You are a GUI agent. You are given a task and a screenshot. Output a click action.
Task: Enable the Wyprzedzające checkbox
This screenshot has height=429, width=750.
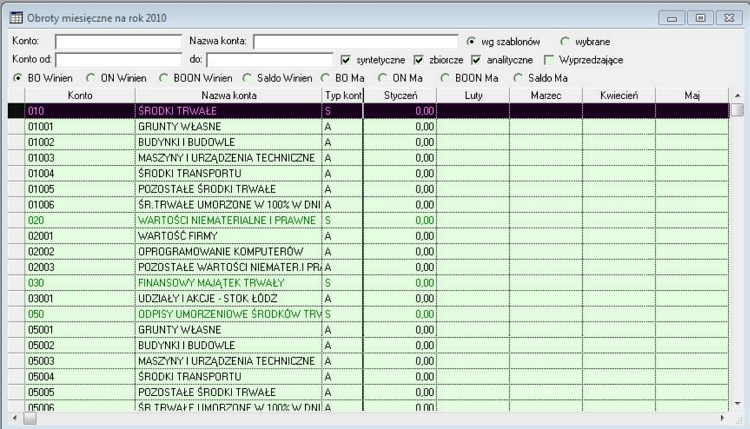click(x=549, y=60)
